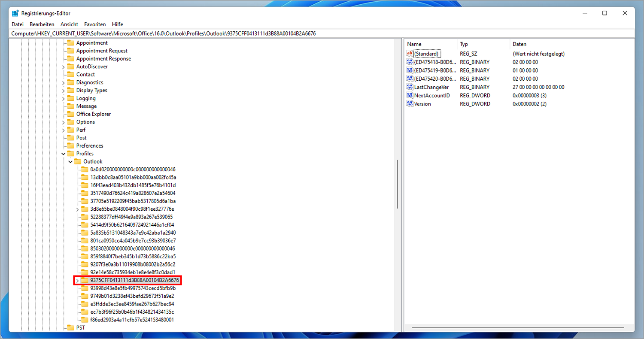Select key 850302000000000c000000000000046
The height and width of the screenshot is (339, 644).
(x=133, y=249)
